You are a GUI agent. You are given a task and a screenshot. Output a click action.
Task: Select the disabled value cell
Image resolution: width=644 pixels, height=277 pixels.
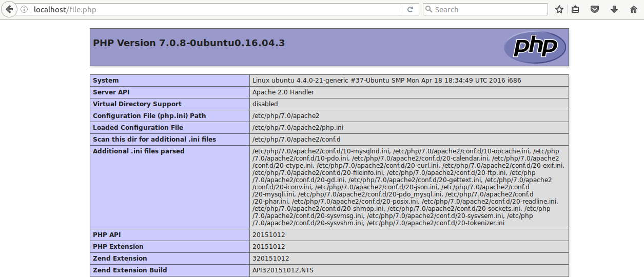coord(409,104)
